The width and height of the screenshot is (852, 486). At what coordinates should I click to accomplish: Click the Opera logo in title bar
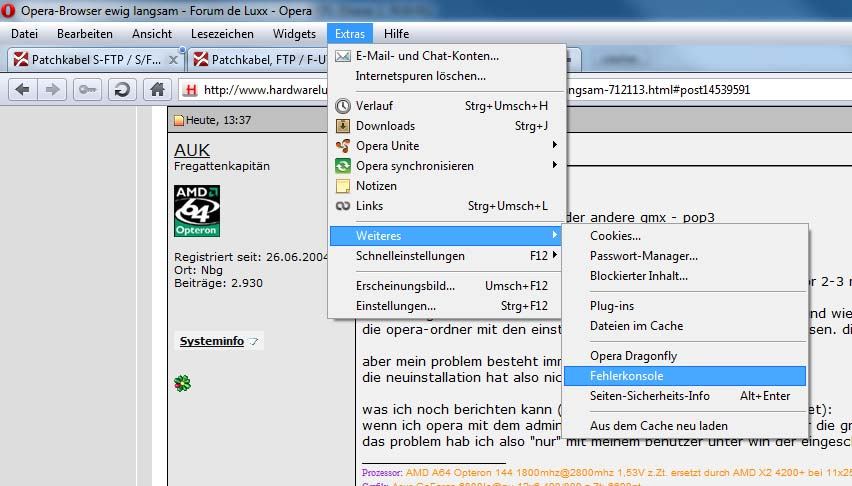[8, 10]
